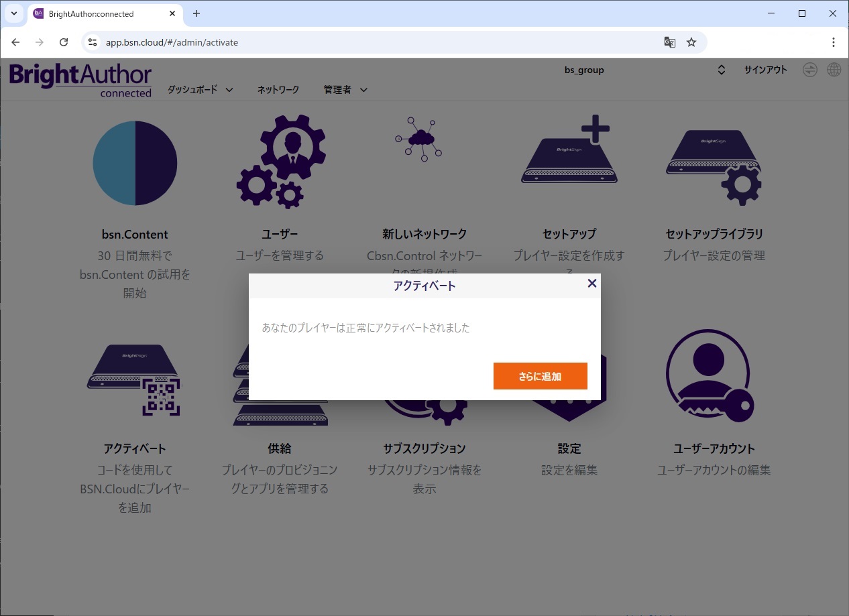Click the bsn.Content tile label

click(135, 235)
